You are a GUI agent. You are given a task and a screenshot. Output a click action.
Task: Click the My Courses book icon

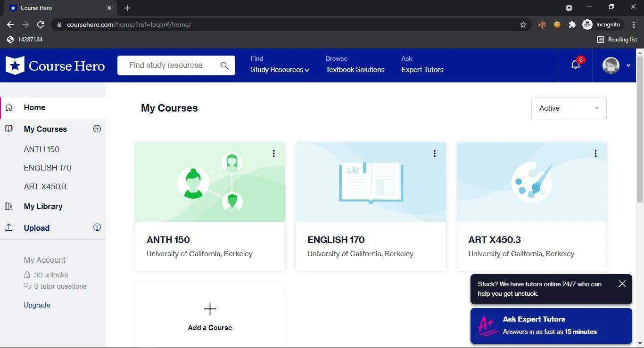pos(9,129)
